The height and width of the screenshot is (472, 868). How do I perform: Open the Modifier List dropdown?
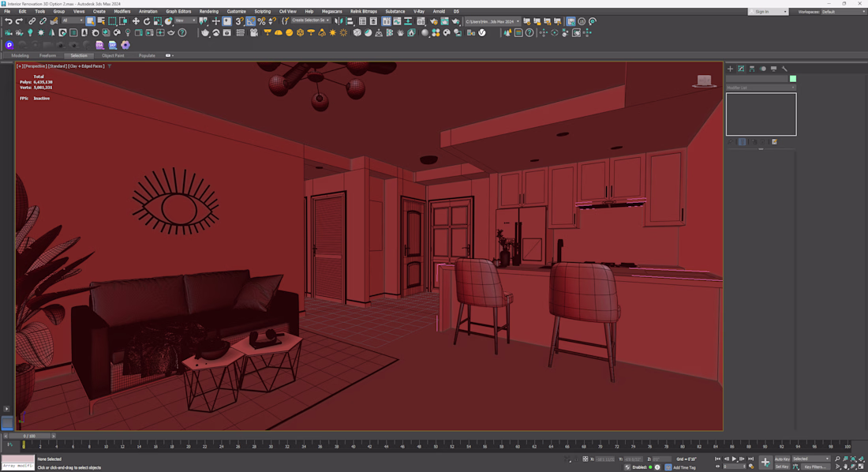[761, 88]
